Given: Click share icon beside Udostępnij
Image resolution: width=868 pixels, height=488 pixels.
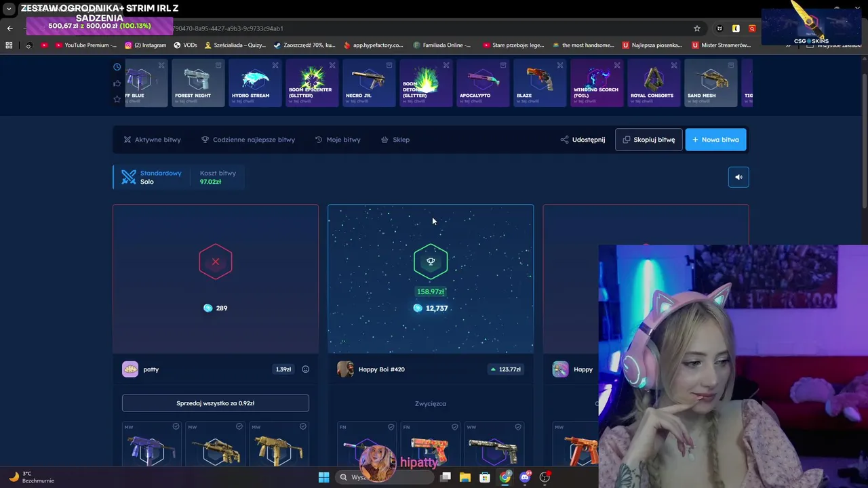Looking at the screenshot, I should point(564,140).
